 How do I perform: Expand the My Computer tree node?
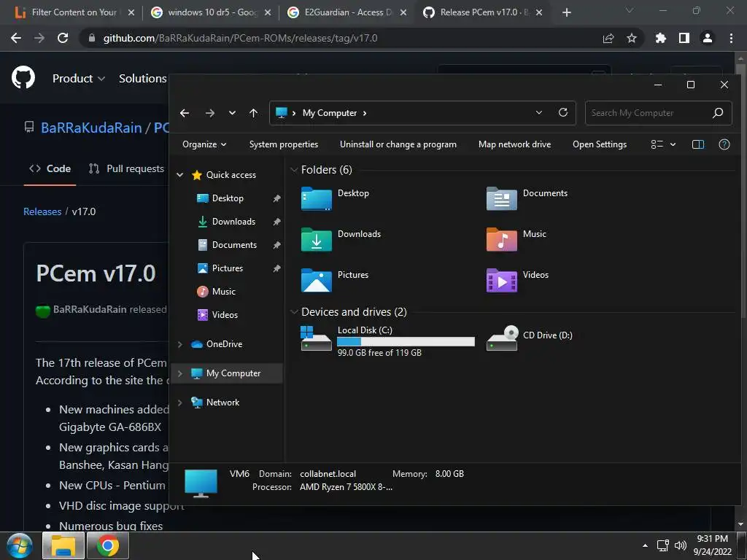point(180,373)
